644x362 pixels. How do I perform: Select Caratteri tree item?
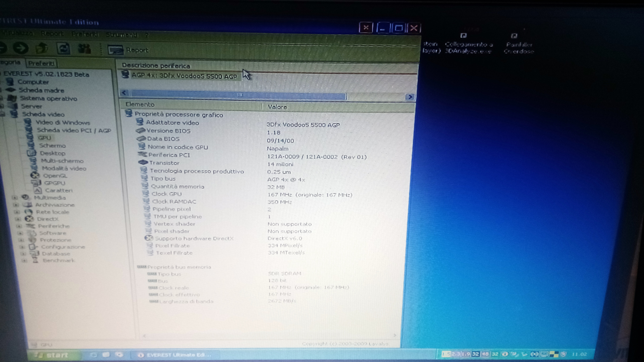(59, 190)
